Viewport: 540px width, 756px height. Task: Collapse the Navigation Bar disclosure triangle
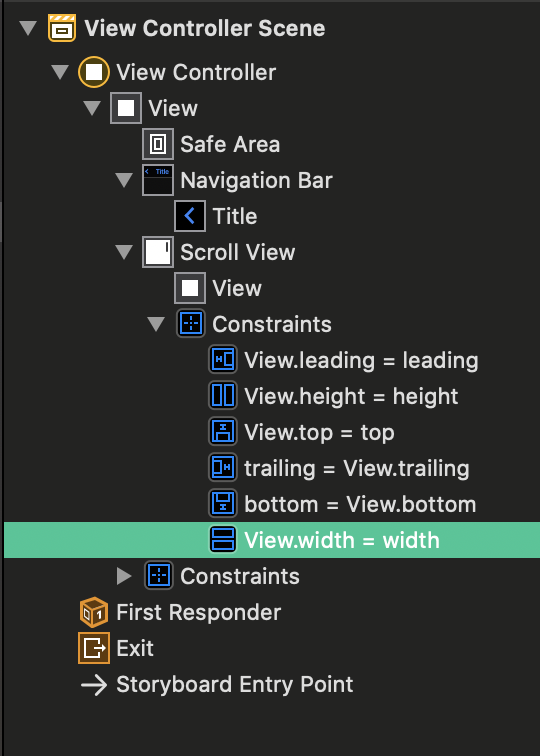124,181
